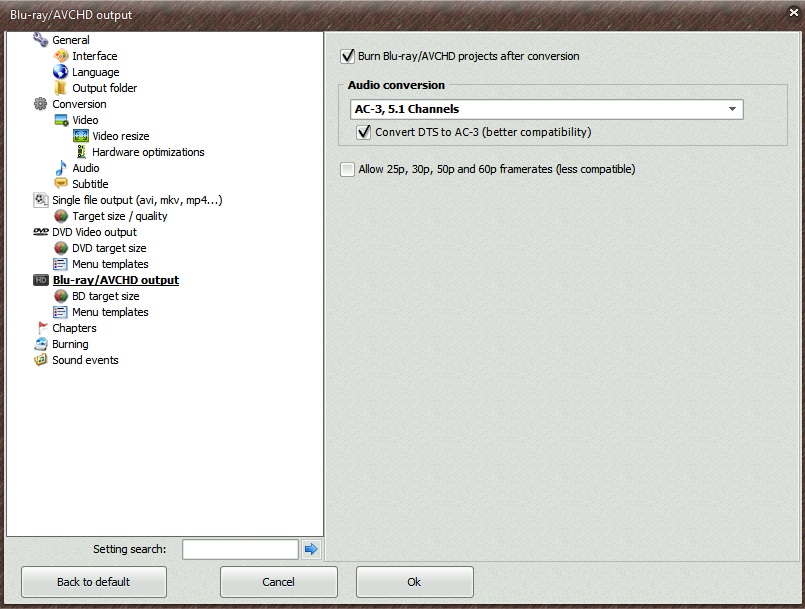
Task: Click the BD target size icon
Action: point(61,296)
